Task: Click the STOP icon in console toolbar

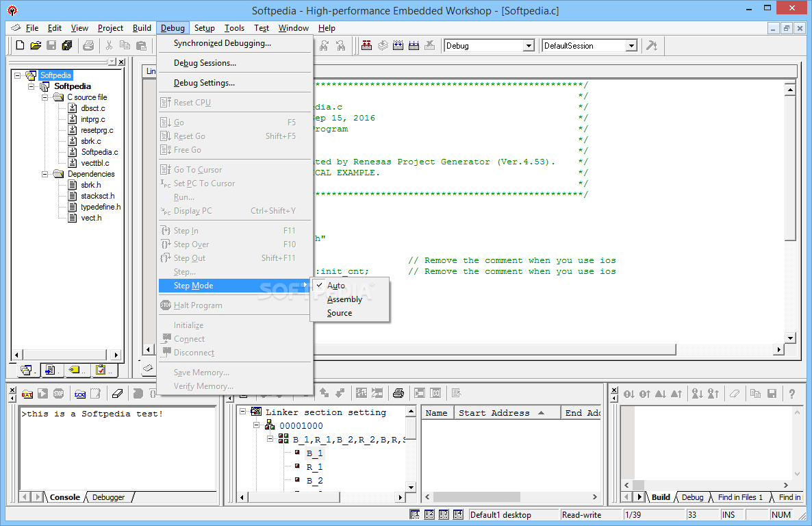Action: point(58,394)
